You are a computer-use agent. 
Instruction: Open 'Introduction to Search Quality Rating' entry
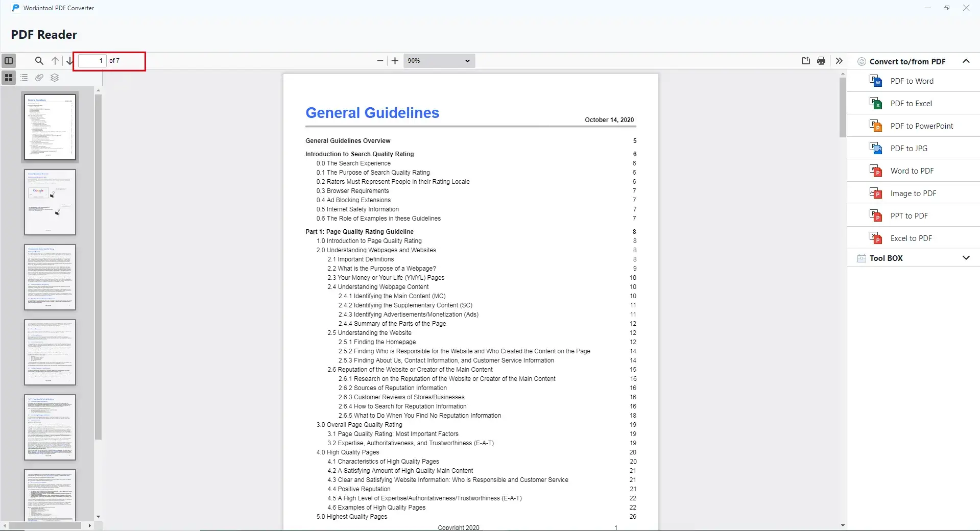(360, 154)
